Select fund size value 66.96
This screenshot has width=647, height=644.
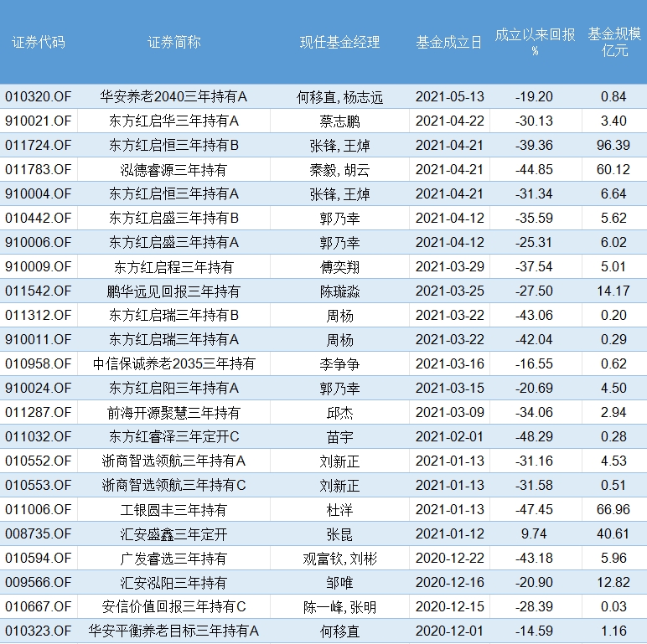point(613,510)
